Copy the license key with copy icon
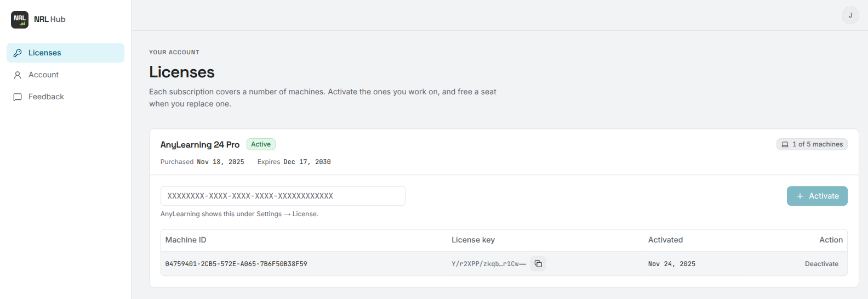This screenshot has width=868, height=299. [x=538, y=264]
